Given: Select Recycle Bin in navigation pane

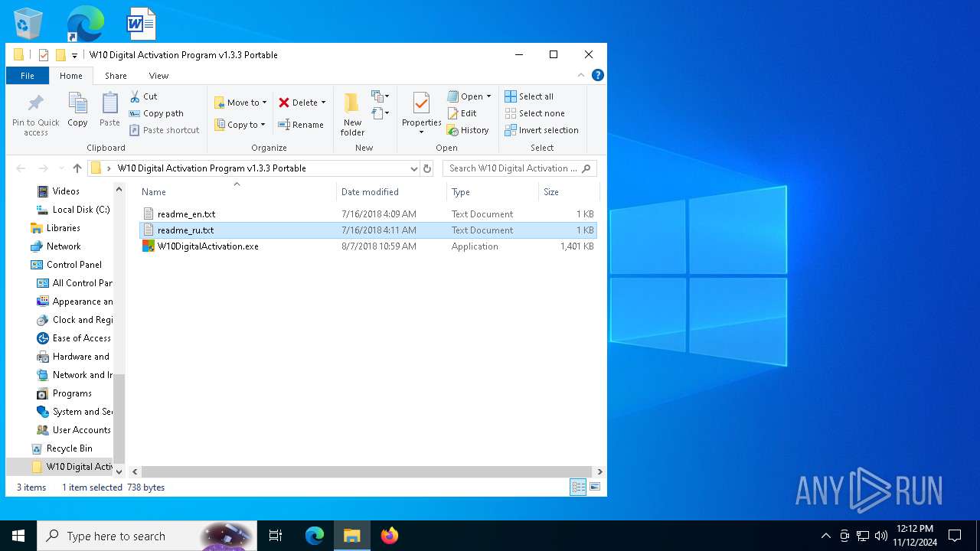Looking at the screenshot, I should 69,448.
